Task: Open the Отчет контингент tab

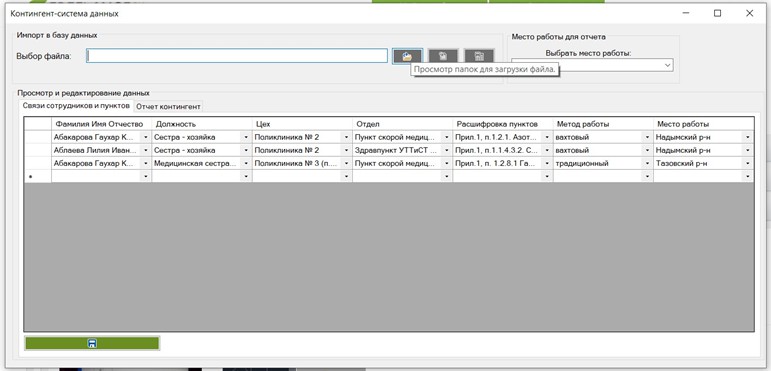Action: pyautogui.click(x=168, y=106)
